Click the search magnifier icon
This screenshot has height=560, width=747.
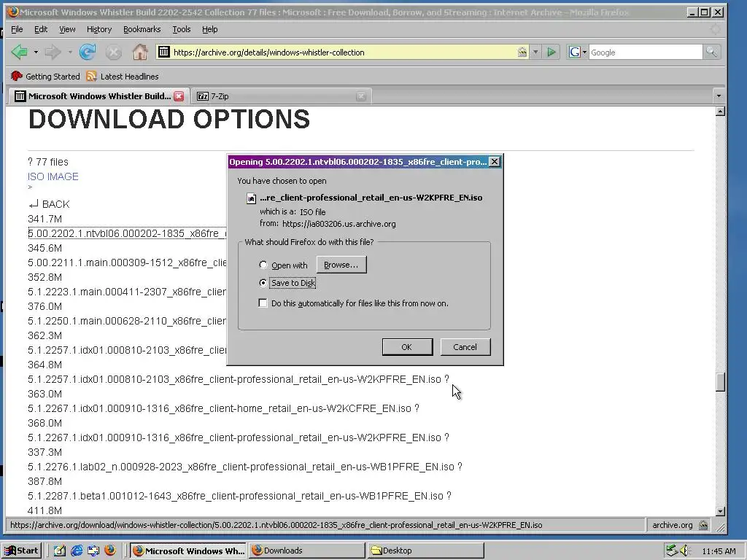point(711,52)
